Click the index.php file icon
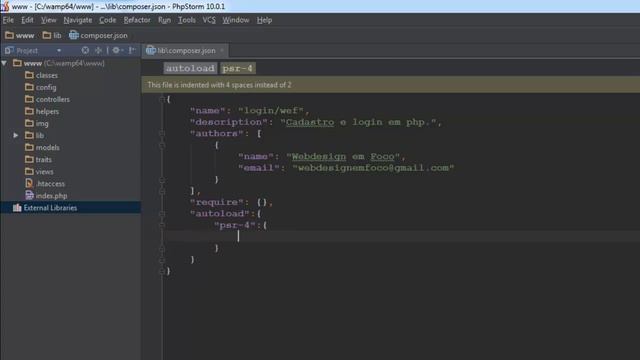This screenshot has width=640, height=360. [x=29, y=196]
